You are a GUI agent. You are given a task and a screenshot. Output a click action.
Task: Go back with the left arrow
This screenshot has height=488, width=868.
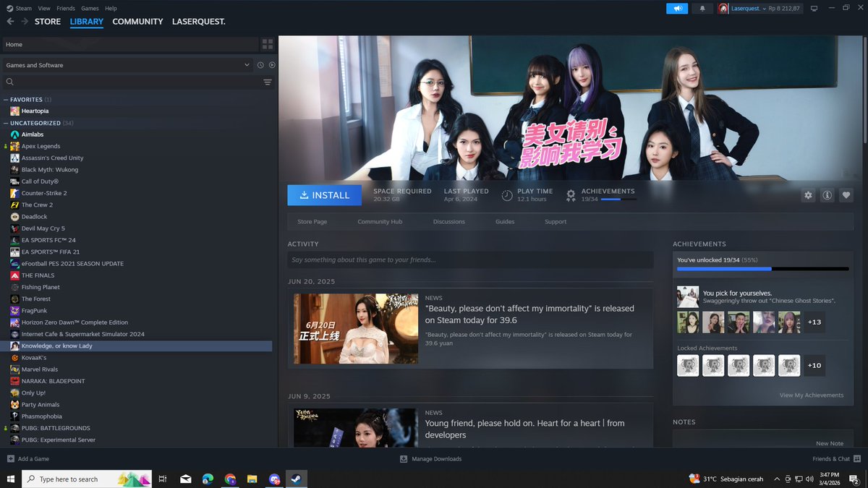click(x=10, y=22)
